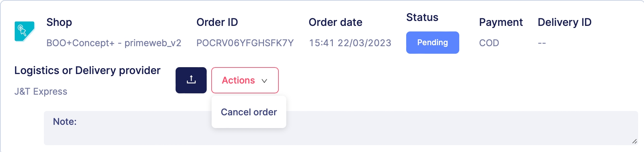Click the dark export upload icon button
The height and width of the screenshot is (152, 644).
[x=191, y=80]
